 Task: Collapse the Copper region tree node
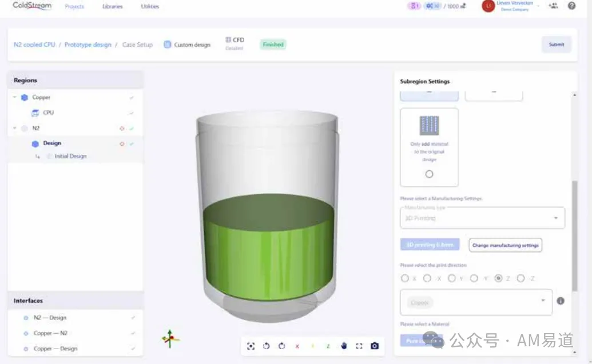[15, 97]
